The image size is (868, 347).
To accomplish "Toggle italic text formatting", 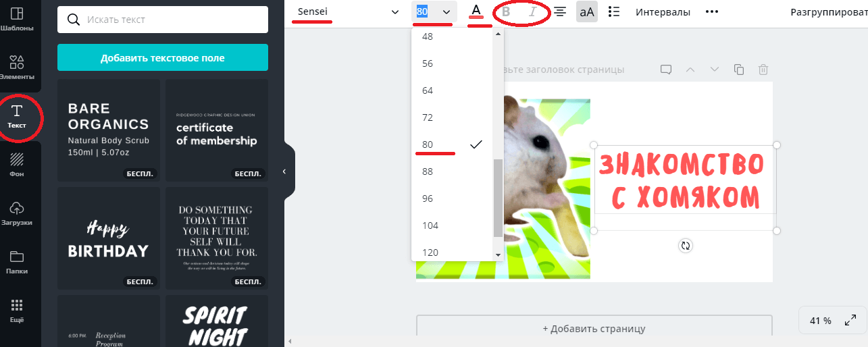I will [x=532, y=11].
